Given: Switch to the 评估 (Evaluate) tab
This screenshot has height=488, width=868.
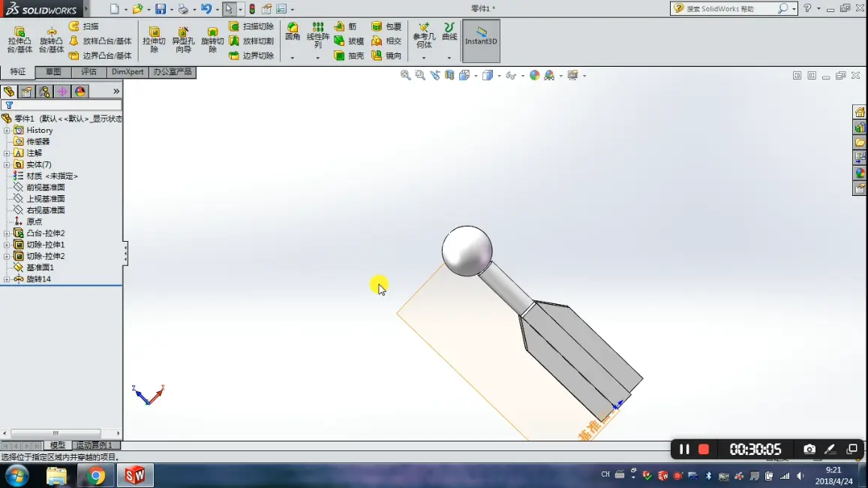Looking at the screenshot, I should (x=89, y=72).
